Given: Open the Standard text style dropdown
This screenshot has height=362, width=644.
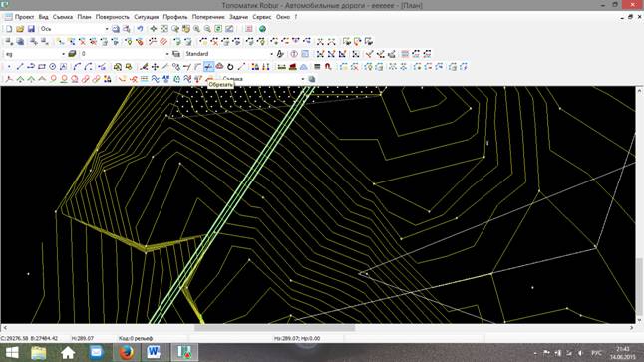Looking at the screenshot, I should point(271,54).
